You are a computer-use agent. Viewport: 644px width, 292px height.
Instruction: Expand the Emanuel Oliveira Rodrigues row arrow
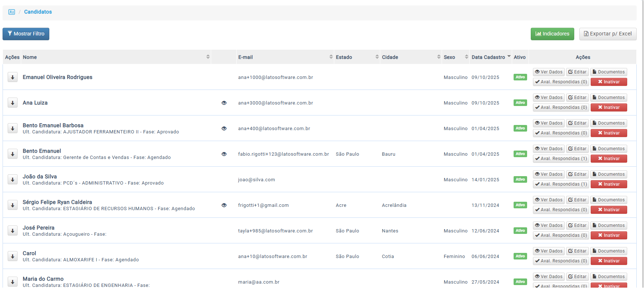(x=12, y=77)
